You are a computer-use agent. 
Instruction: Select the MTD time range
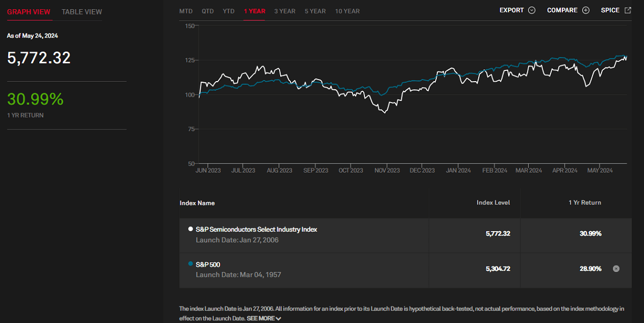tap(186, 11)
